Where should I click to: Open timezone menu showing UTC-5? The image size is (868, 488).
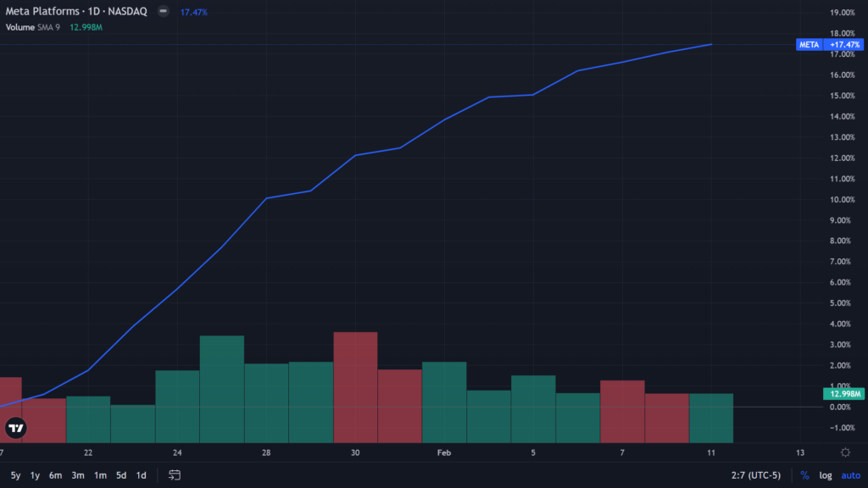756,475
